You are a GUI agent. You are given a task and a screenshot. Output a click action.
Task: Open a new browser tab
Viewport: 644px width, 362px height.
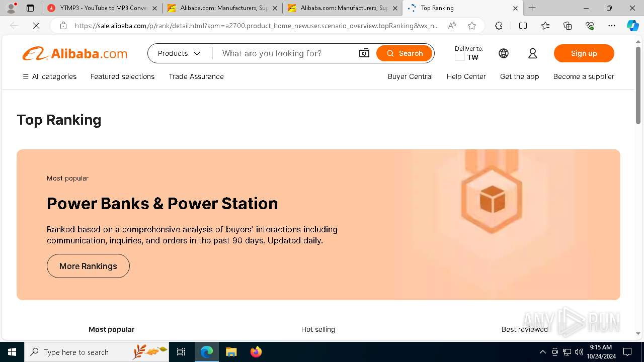click(532, 8)
